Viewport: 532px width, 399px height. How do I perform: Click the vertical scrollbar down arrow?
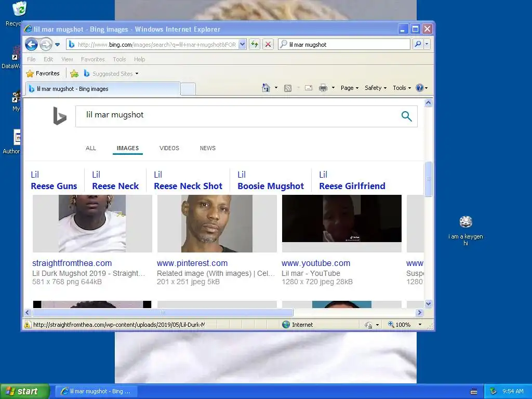(x=428, y=303)
